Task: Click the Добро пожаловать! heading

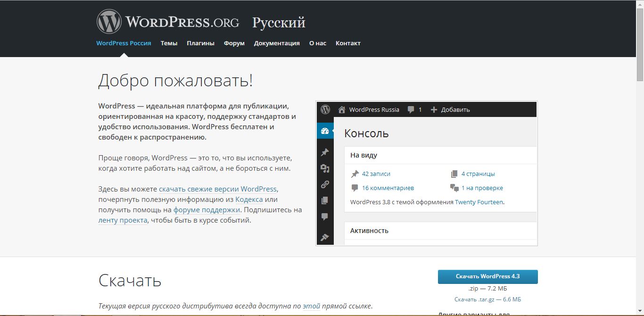Action: [175, 81]
